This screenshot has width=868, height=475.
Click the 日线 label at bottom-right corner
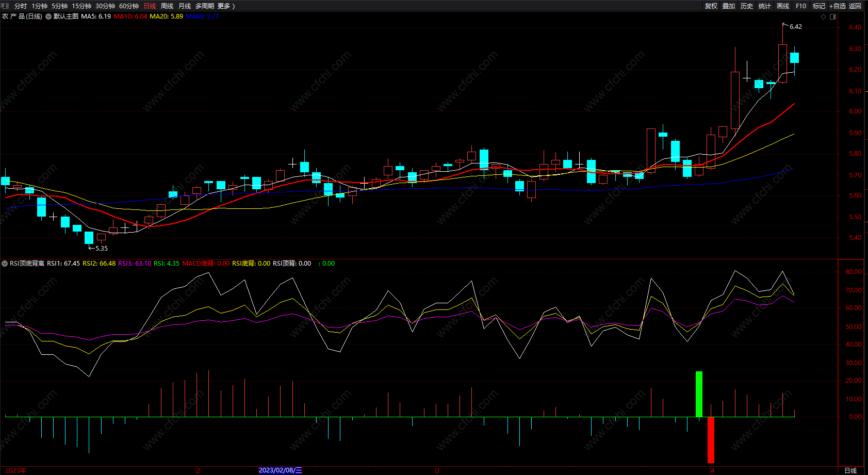tap(850, 470)
